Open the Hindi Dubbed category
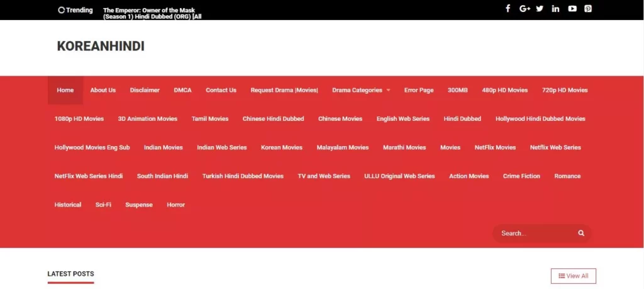Viewport: 644px width, 289px height. 462,119
